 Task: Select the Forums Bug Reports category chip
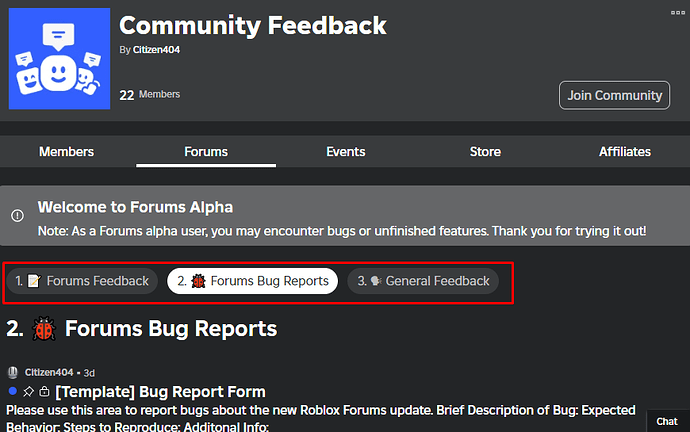(x=253, y=281)
